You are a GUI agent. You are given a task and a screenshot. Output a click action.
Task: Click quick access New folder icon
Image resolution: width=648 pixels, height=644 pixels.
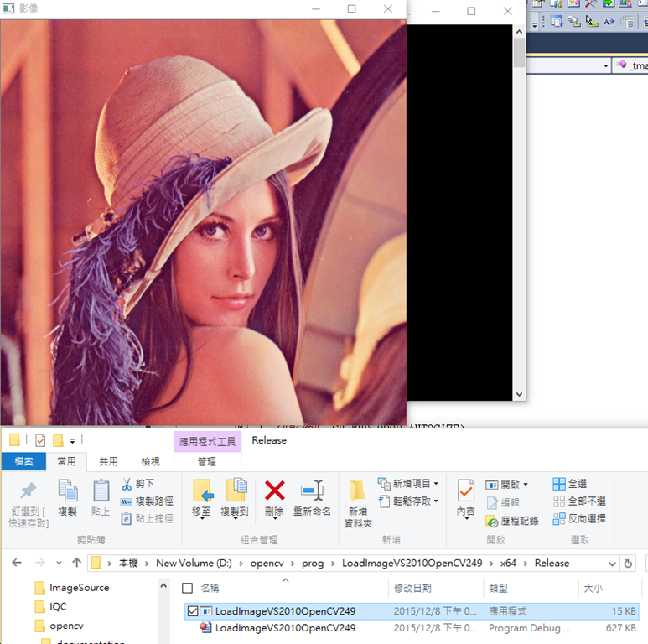58,440
